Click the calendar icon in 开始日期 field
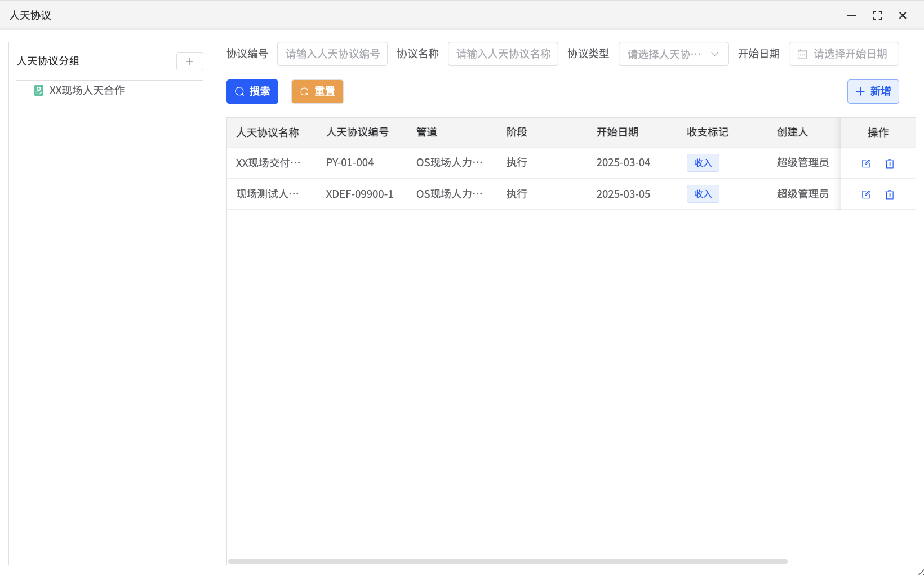 (x=802, y=54)
